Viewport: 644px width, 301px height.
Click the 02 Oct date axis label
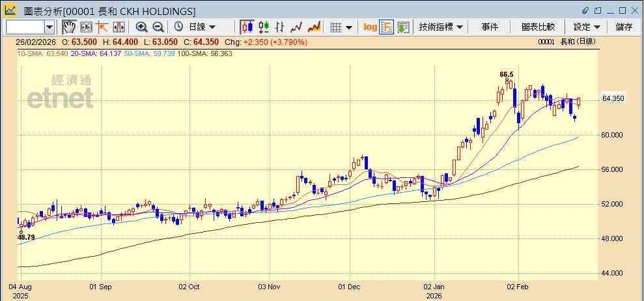[x=189, y=287]
